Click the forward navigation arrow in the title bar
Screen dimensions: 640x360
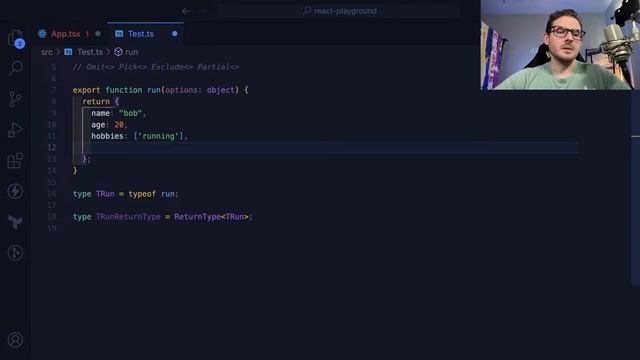203,11
